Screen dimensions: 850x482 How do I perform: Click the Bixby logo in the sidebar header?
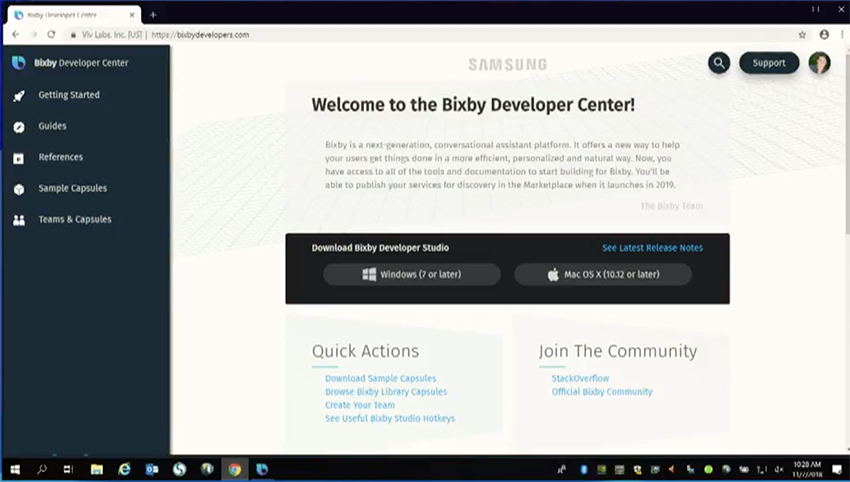19,63
